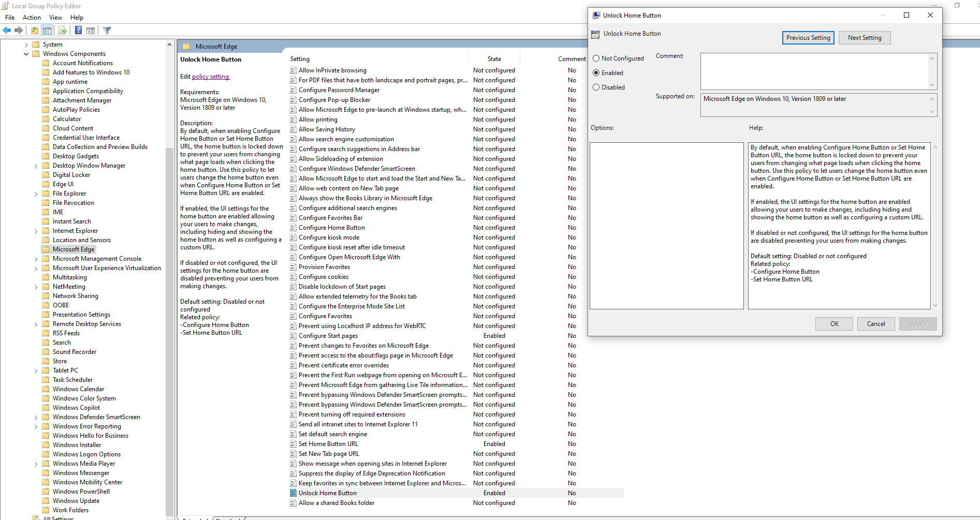
Task: Confirm the dialog with OK
Action: tap(835, 324)
